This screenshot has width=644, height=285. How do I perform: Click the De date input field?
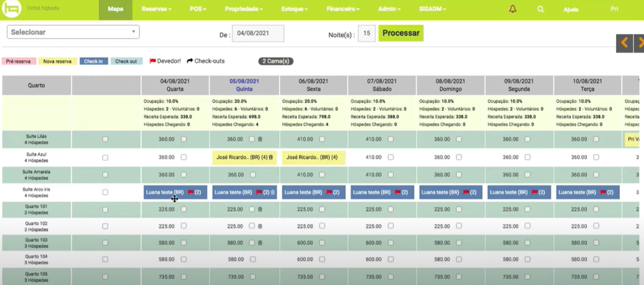[x=258, y=33]
